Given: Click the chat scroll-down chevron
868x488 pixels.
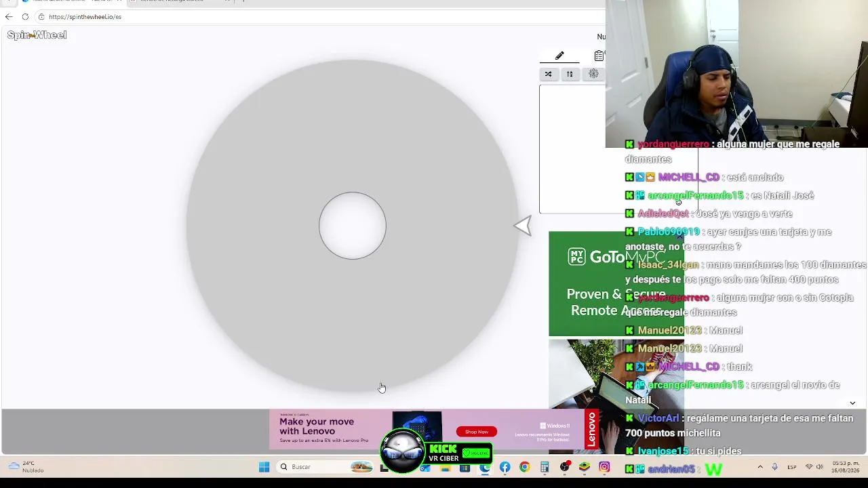Looking at the screenshot, I should click(x=852, y=403).
